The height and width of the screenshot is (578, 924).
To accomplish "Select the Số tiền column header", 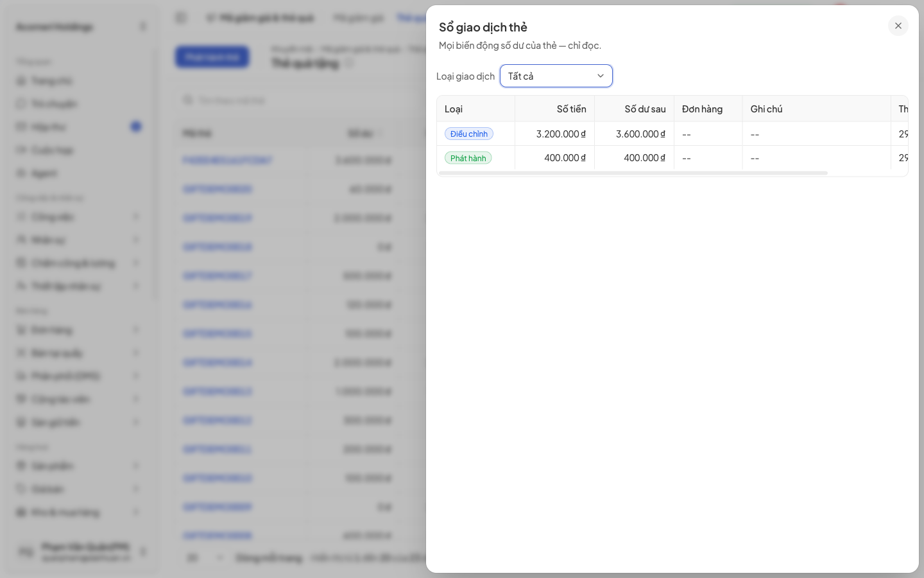I will click(554, 109).
